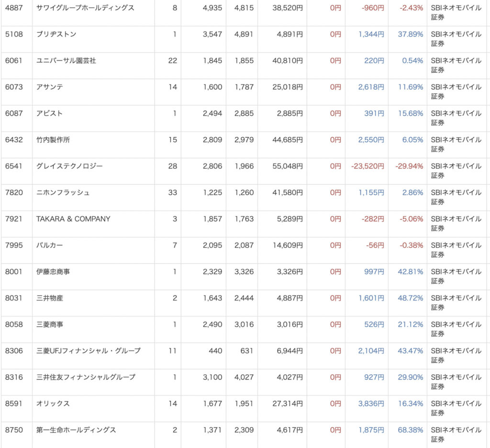Click オリックス profit 3,836円

371,404
